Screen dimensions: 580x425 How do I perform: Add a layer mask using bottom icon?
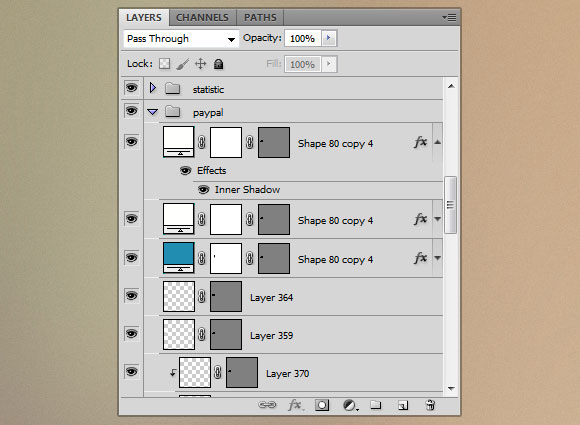pos(322,405)
